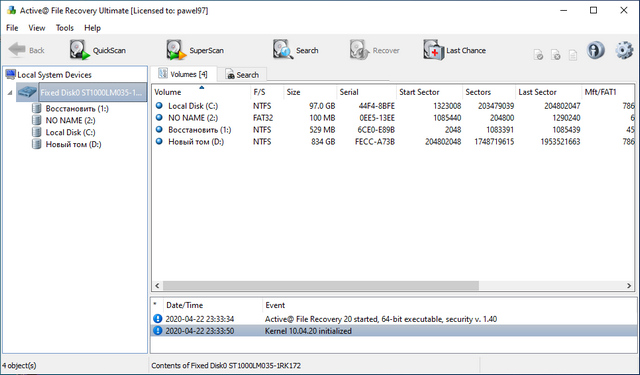
Task: Click blue dot icon of Восстановить (1:) list row
Action: point(159,129)
